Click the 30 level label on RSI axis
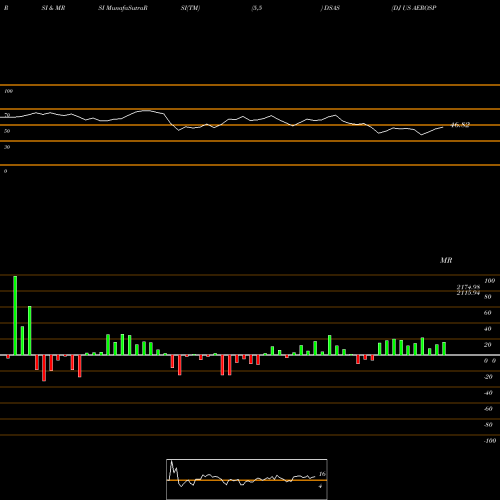 click(x=7, y=147)
